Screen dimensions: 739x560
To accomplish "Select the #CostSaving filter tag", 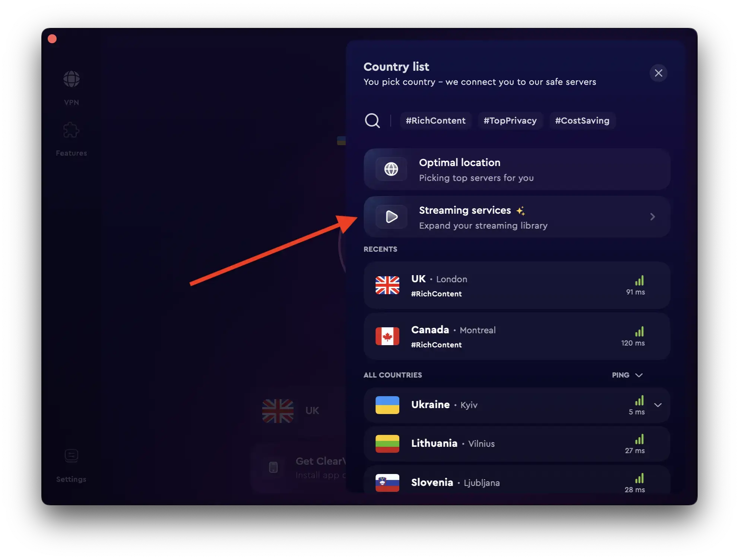I will pos(581,121).
